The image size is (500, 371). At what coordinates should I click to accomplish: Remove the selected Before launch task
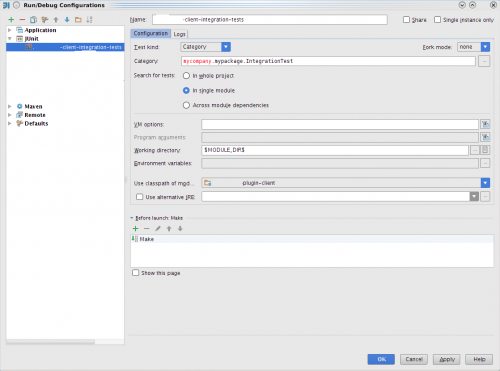tap(147, 228)
